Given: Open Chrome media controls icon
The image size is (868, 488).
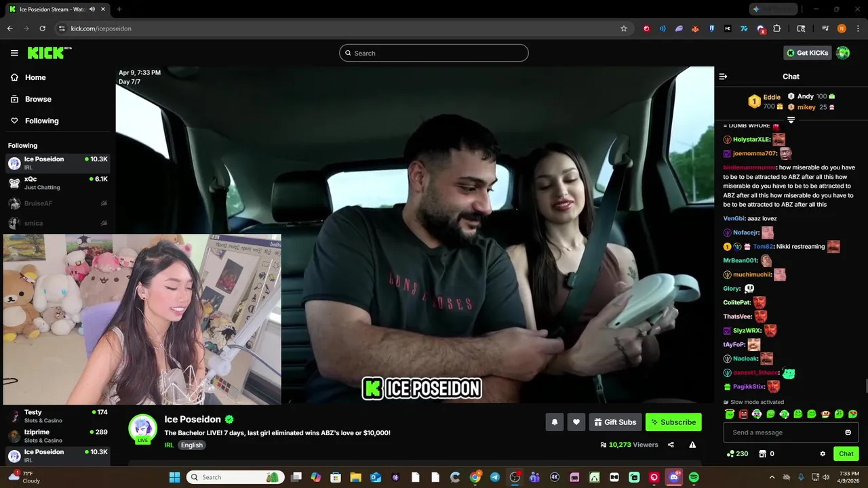Looking at the screenshot, I should (825, 28).
